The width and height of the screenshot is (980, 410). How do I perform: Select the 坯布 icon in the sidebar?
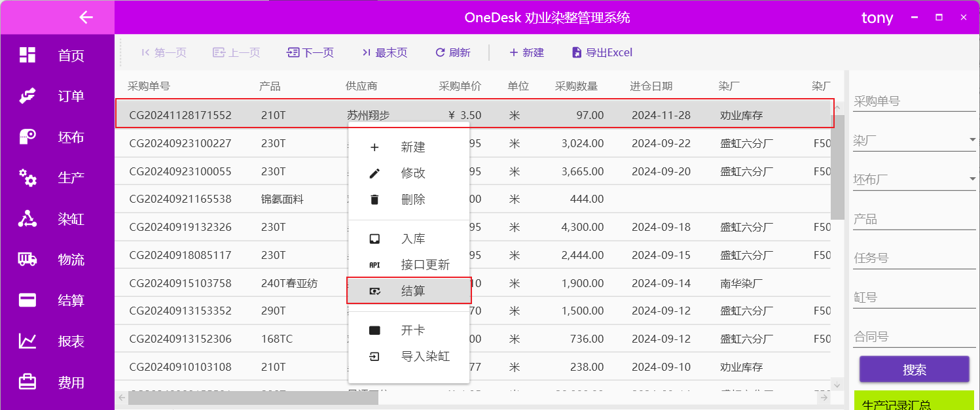(x=27, y=137)
